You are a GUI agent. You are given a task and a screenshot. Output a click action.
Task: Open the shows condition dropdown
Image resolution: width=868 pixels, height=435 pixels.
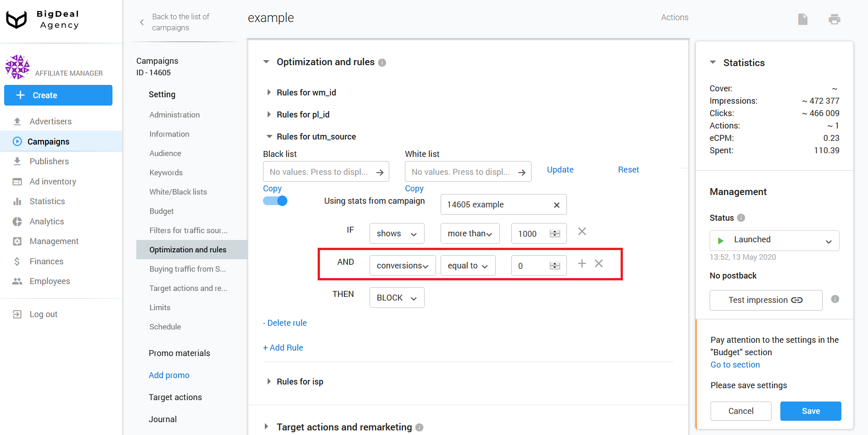tap(397, 233)
